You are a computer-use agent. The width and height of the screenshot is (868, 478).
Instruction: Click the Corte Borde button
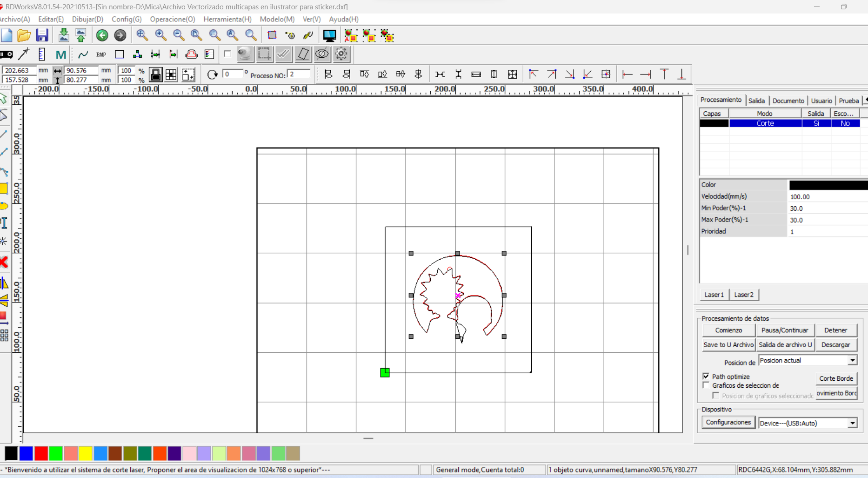(836, 378)
